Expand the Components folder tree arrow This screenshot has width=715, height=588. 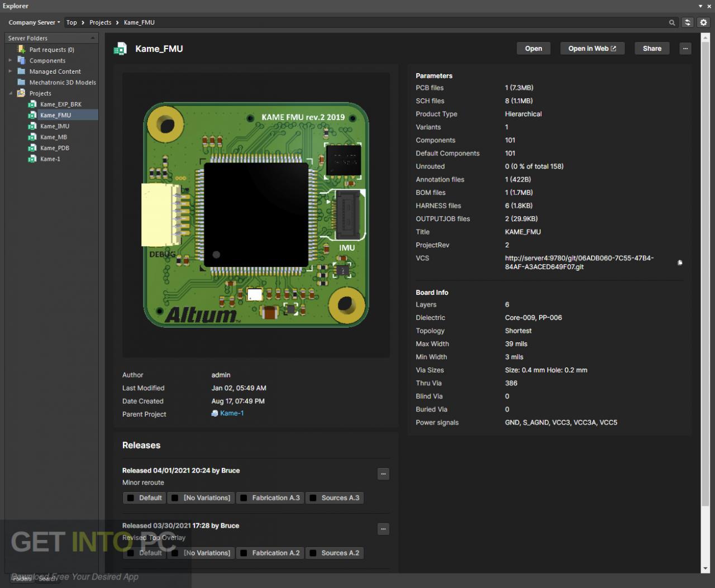(10, 60)
